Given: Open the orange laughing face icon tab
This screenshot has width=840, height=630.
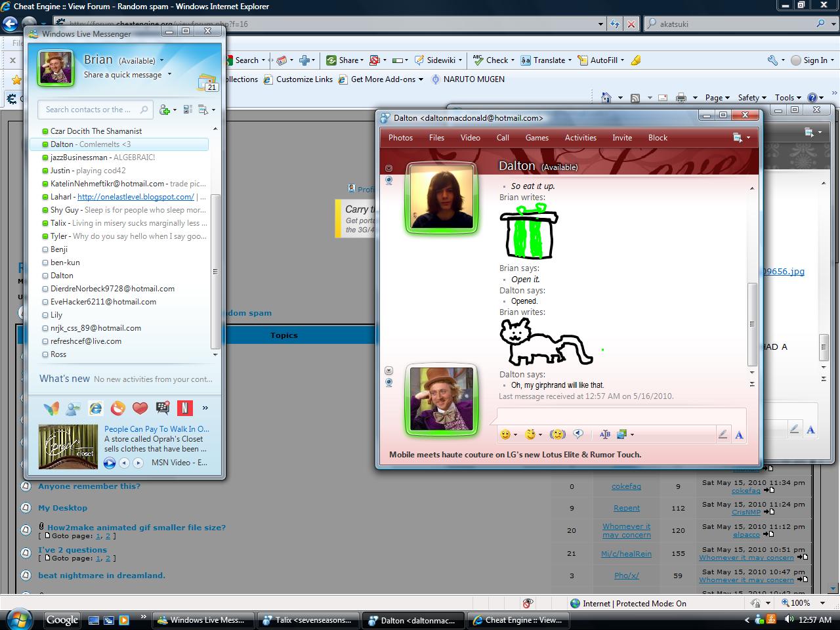Looking at the screenshot, I should [x=118, y=408].
